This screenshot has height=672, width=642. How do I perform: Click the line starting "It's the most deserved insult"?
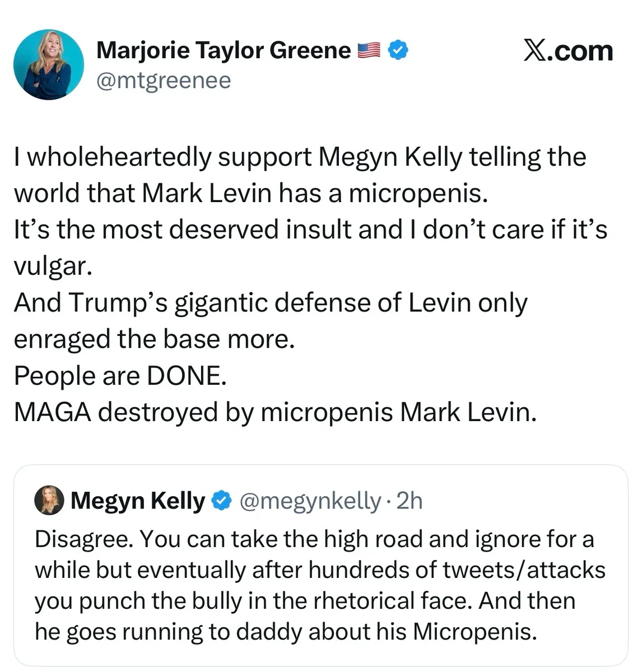310,230
